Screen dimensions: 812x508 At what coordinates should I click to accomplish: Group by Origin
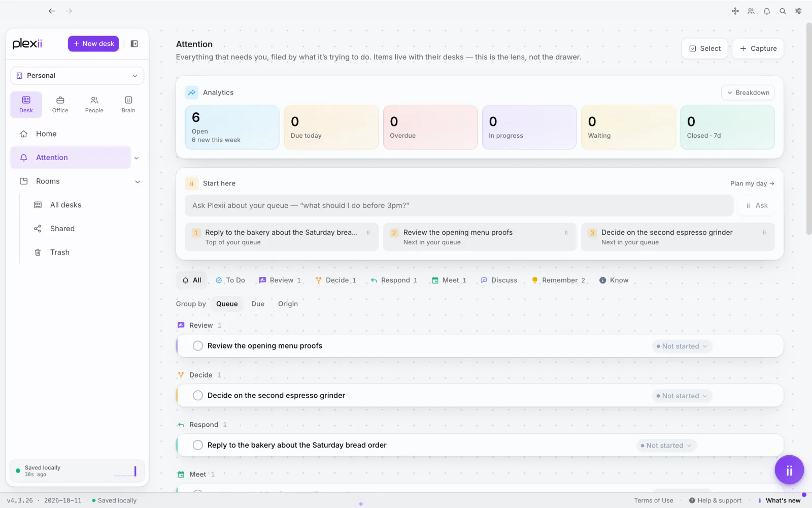(x=288, y=304)
